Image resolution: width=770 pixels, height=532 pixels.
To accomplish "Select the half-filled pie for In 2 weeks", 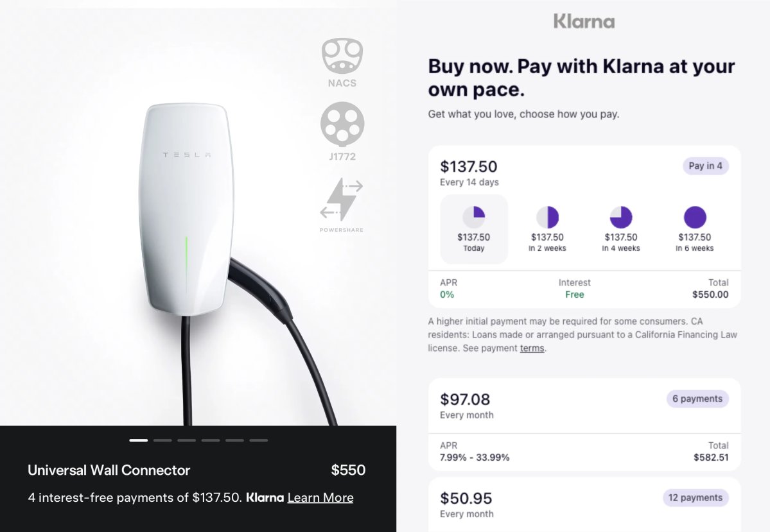I will tap(548, 218).
